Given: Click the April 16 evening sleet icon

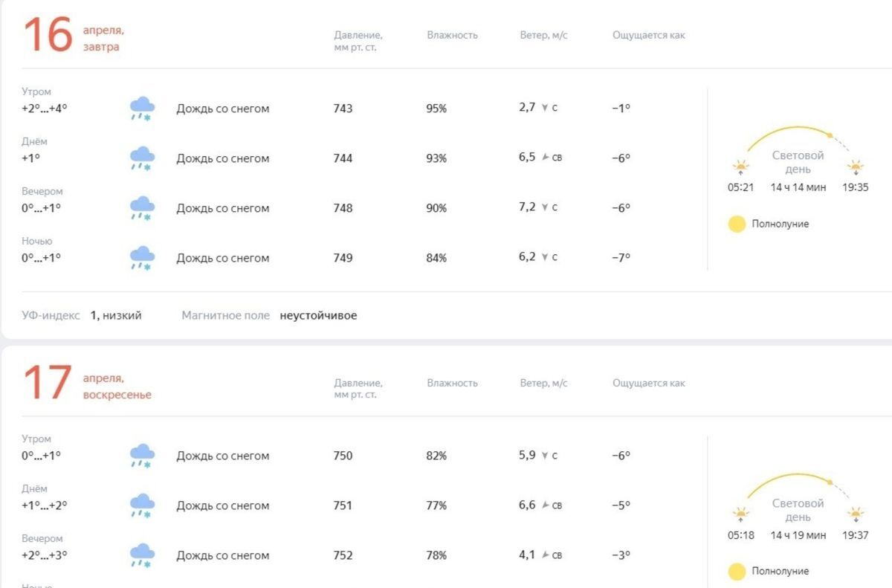Looking at the screenshot, I should 142,208.
